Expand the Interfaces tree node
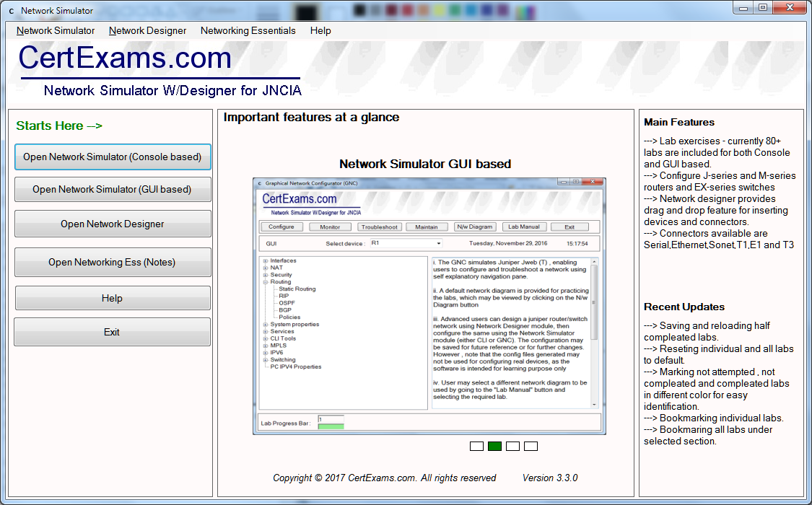 click(266, 260)
